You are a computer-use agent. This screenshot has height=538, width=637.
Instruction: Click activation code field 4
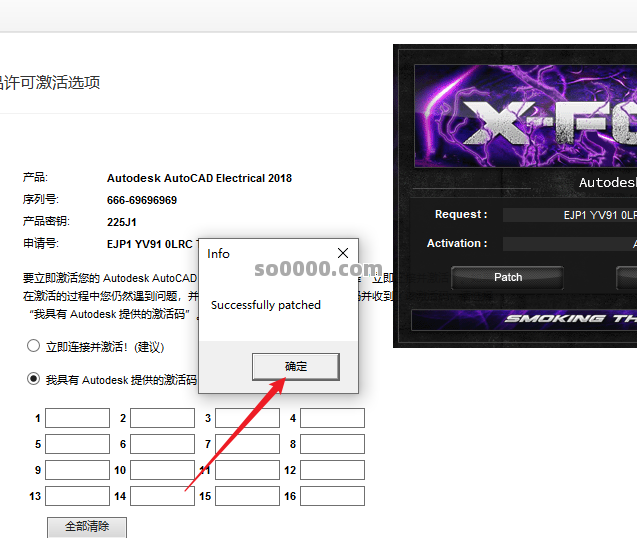click(332, 418)
